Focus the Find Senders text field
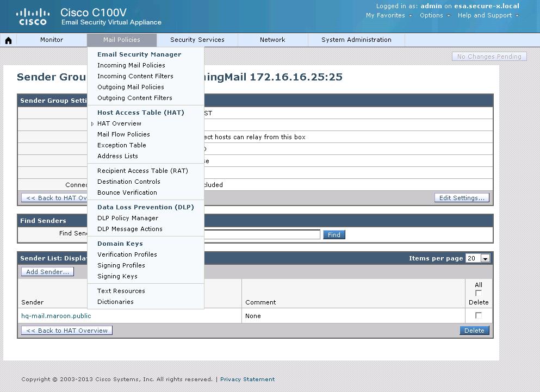This screenshot has height=392, width=540. click(262, 234)
